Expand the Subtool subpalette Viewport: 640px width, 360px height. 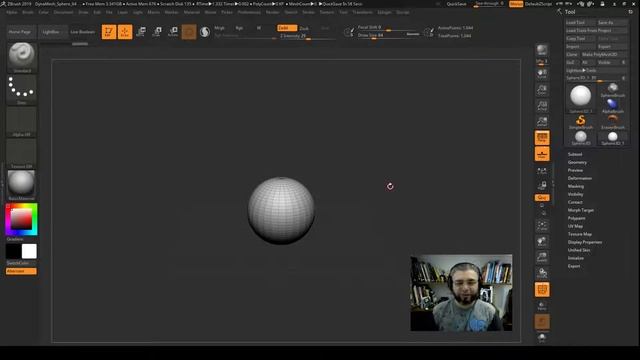(575, 154)
